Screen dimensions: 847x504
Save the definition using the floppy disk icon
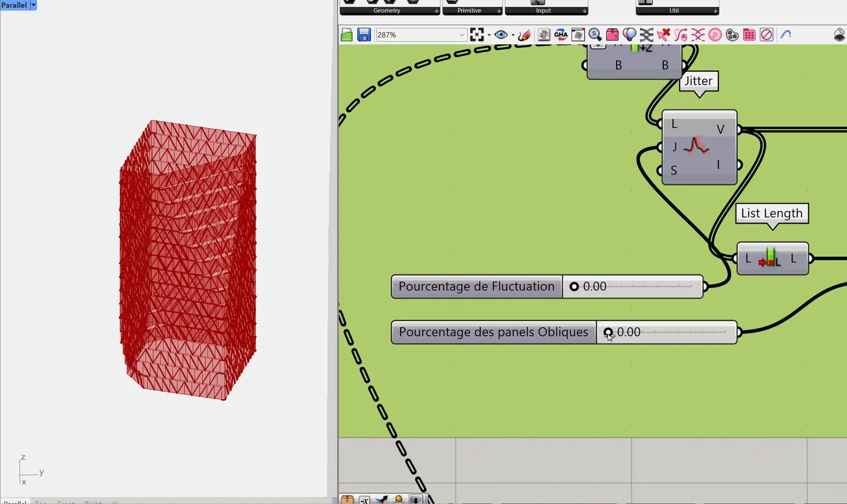pyautogui.click(x=364, y=34)
